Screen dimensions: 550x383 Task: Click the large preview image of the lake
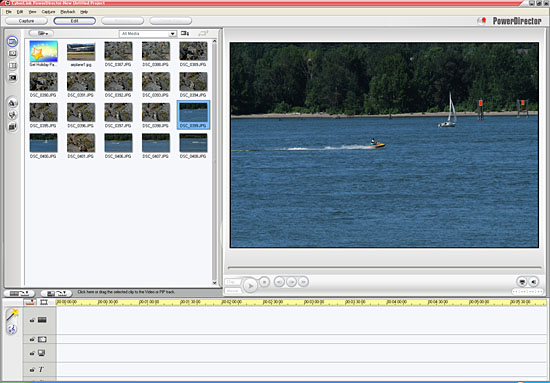pos(384,145)
